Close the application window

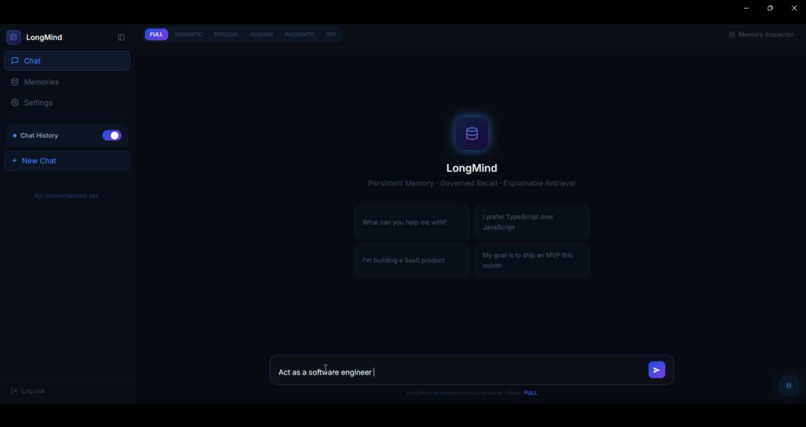pos(794,8)
